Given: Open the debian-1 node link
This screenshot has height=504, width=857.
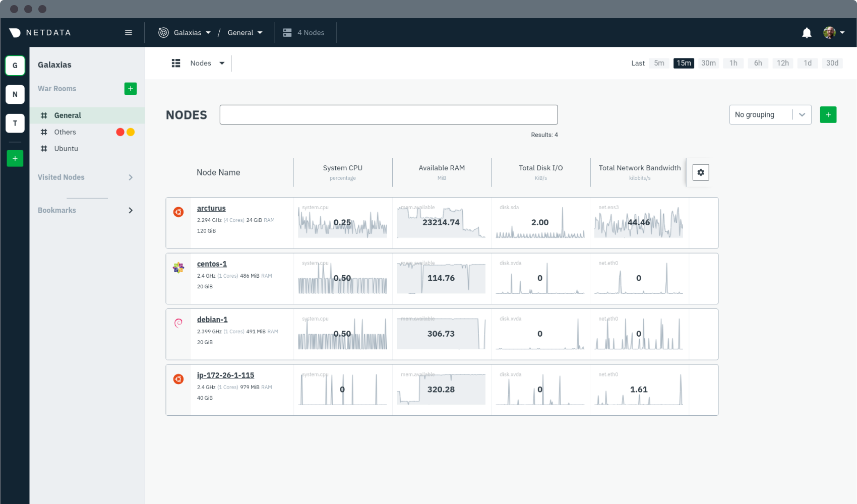Looking at the screenshot, I should pyautogui.click(x=212, y=320).
